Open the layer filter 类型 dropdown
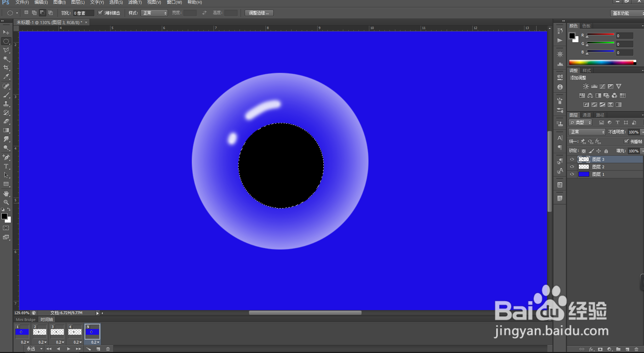The height and width of the screenshot is (353, 644). click(x=580, y=122)
